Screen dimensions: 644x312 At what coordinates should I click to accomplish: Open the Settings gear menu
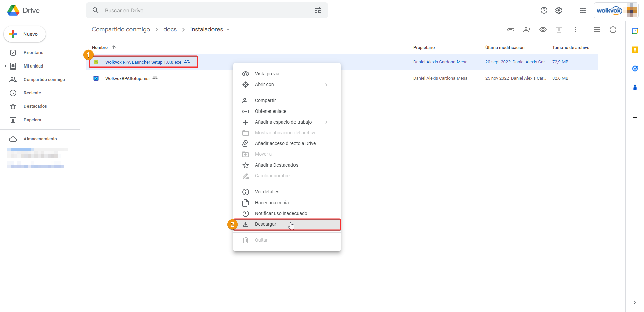[559, 10]
